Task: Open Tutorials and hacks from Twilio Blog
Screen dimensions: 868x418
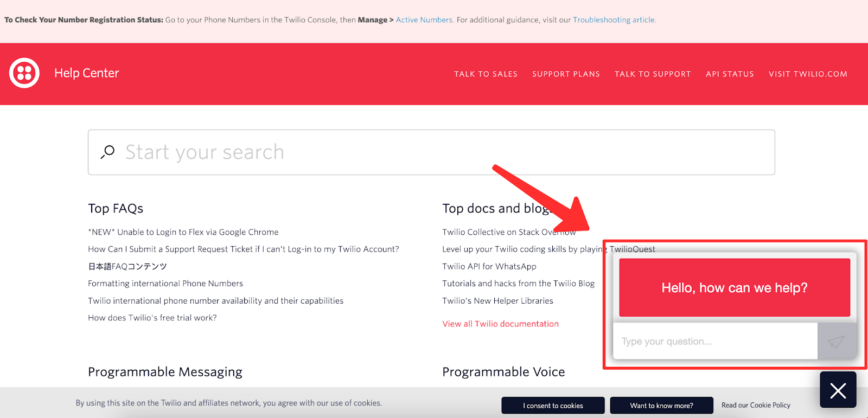Action: (x=519, y=284)
